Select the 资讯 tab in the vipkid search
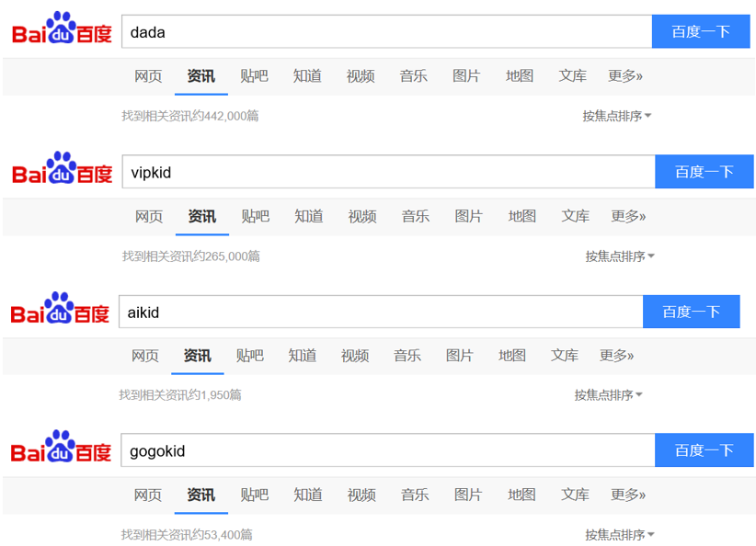 click(202, 216)
